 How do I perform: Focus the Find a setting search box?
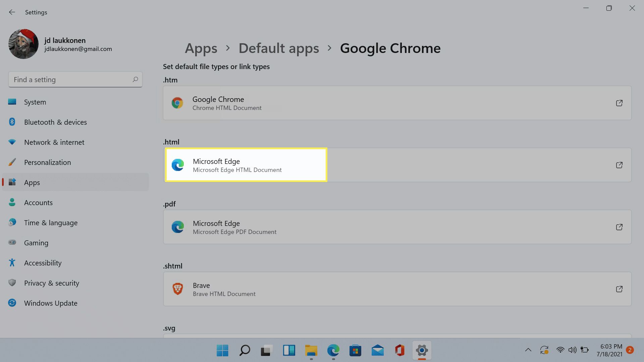(75, 79)
